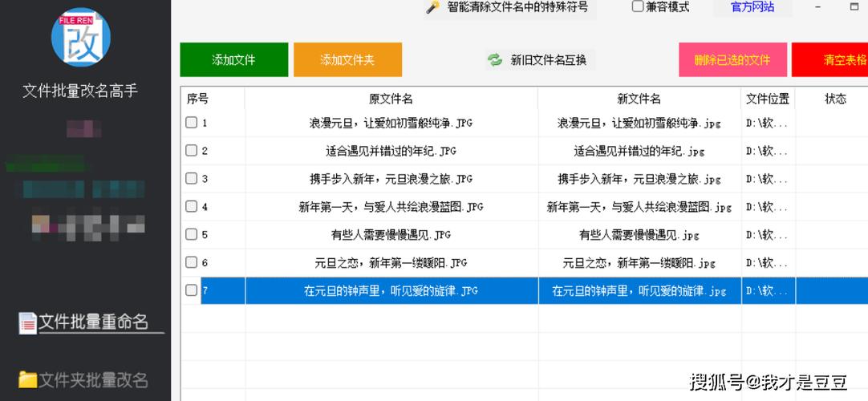
Task: Open the 文件批量重命名 section
Action: pos(93,322)
